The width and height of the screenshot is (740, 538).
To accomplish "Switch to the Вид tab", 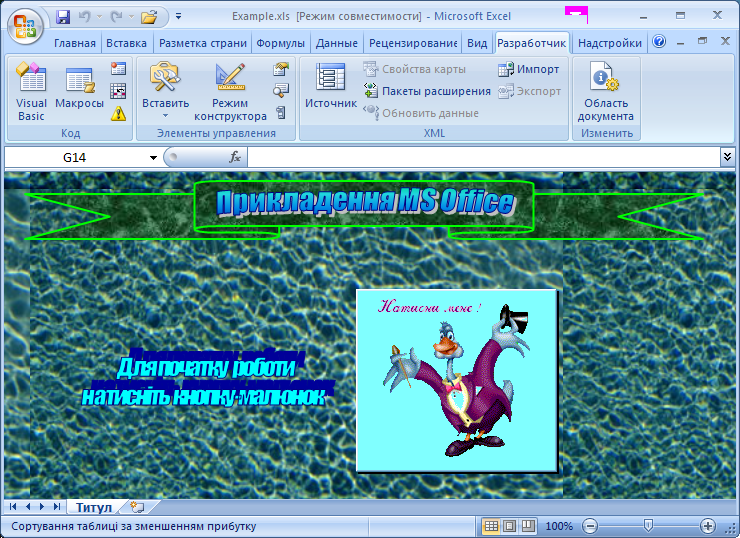I will (477, 43).
